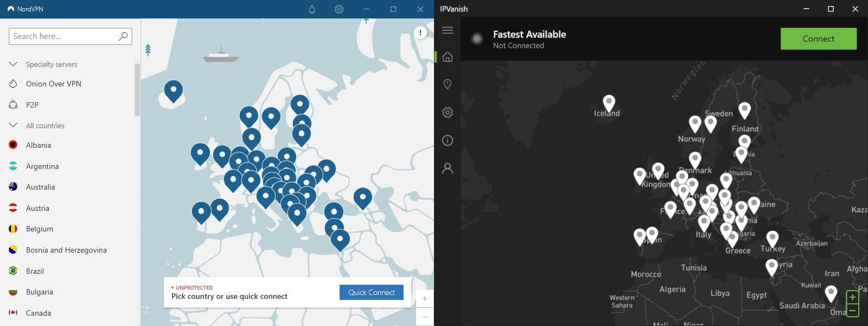Select Albania in country list
Image resolution: width=868 pixels, height=326 pixels.
point(39,145)
